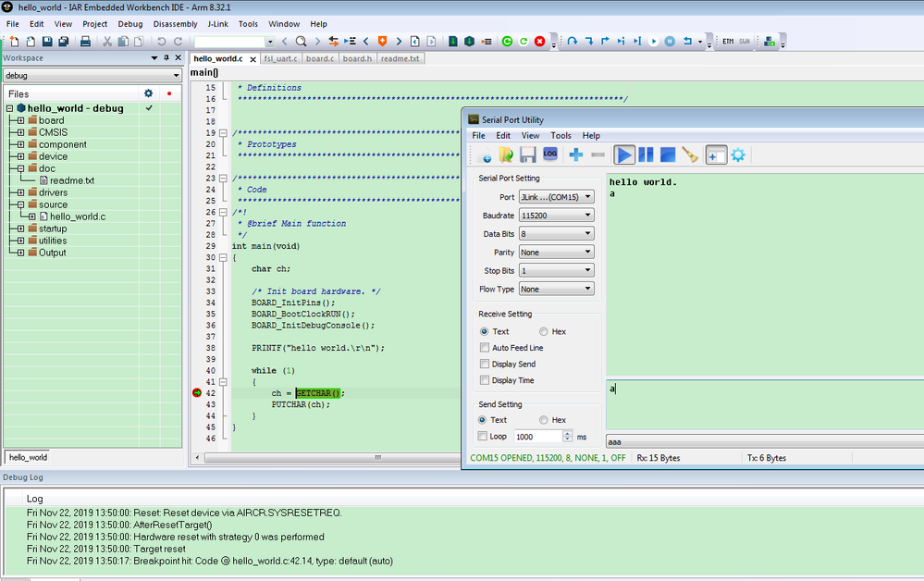The image size is (924, 581).
Task: Open the Parity dropdown
Action: (x=555, y=253)
